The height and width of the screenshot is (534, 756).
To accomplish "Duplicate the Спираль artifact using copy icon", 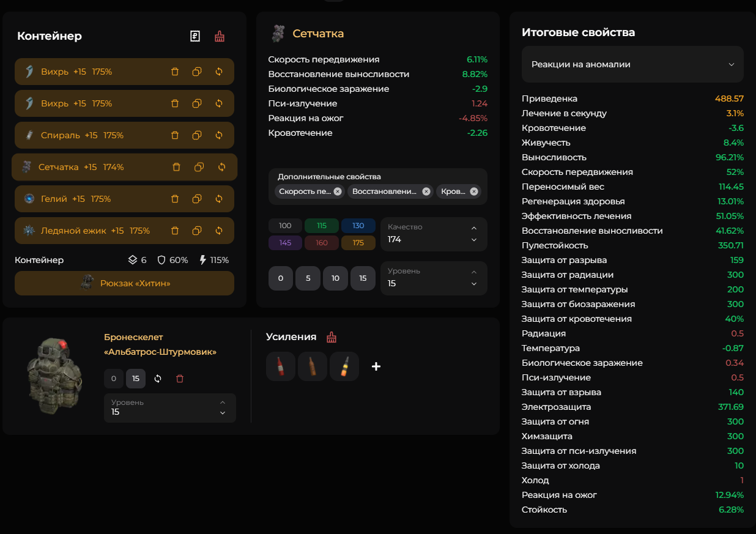I will pos(197,135).
